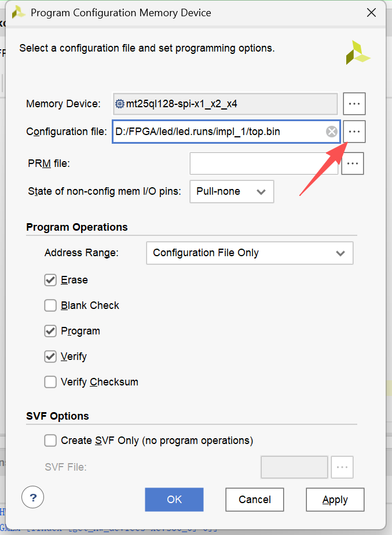This screenshot has width=392, height=535.
Task: Clear the Configuration file path field
Action: coord(332,132)
